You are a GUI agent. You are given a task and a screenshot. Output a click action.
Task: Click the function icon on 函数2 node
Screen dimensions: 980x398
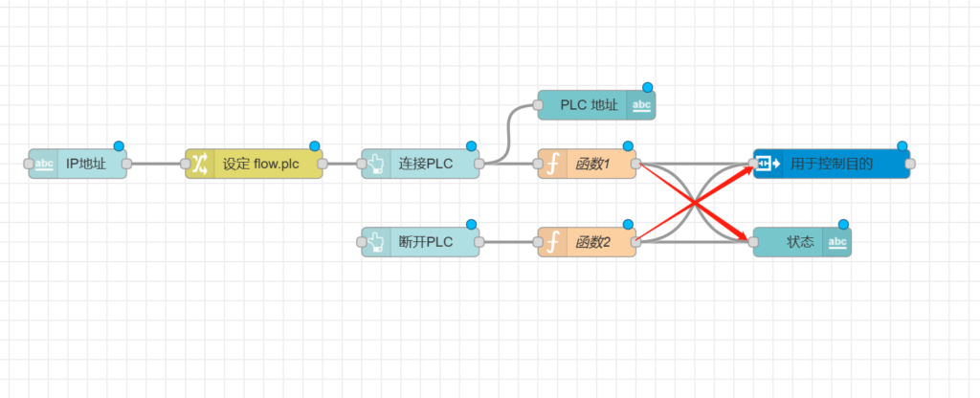[552, 242]
